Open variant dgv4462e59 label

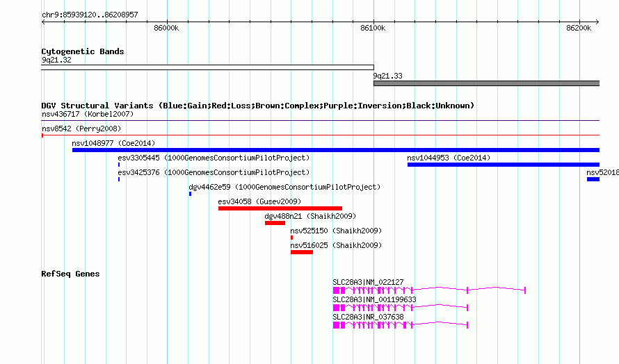(x=284, y=187)
